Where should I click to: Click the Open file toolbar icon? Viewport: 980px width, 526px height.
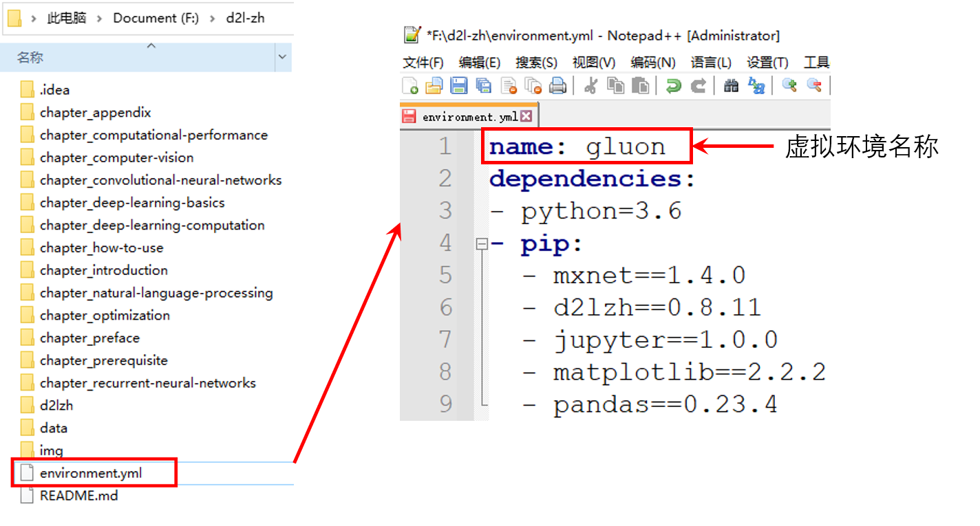coord(434,85)
